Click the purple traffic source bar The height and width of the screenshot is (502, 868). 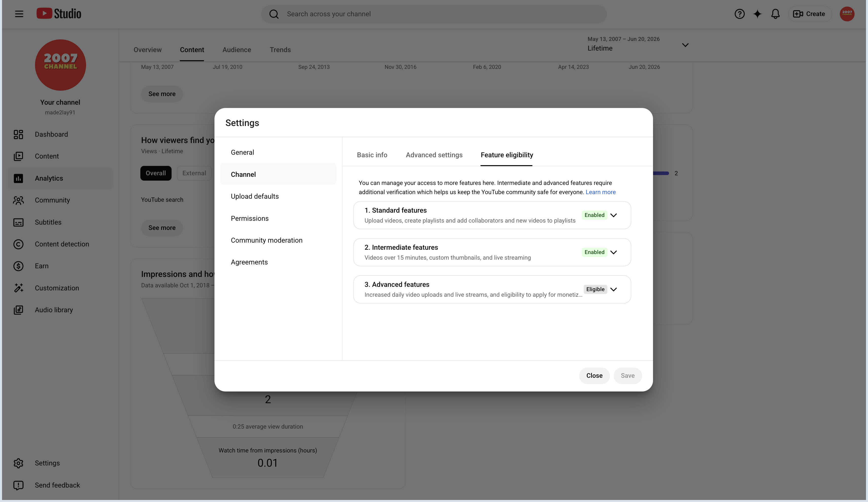661,173
